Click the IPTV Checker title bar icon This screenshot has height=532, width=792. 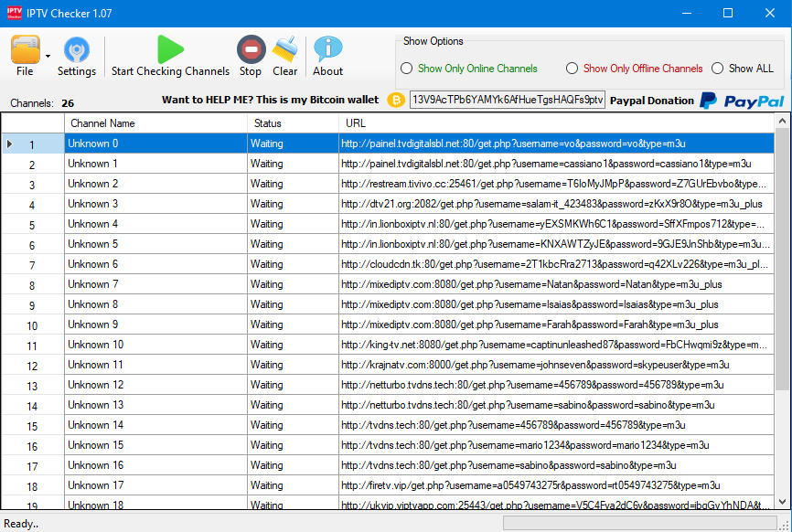[14, 13]
